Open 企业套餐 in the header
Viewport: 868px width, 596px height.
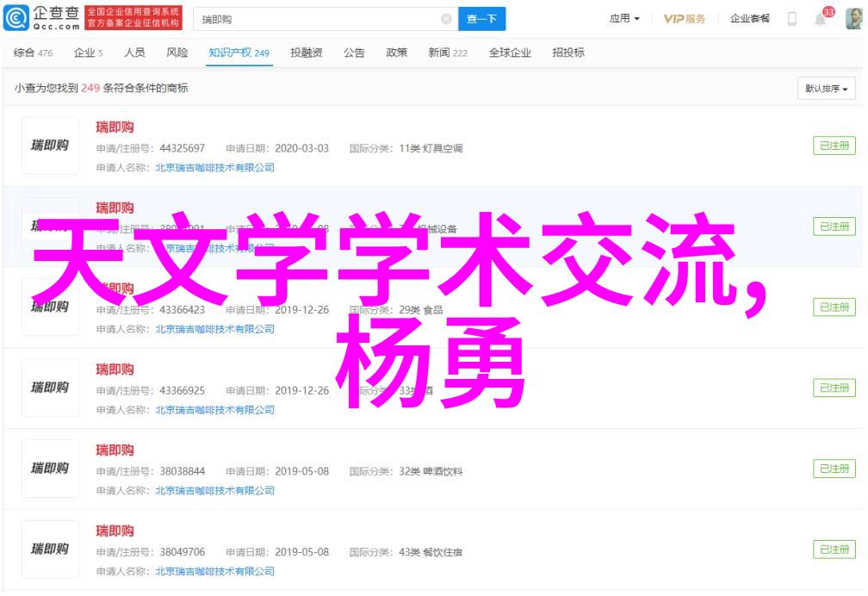coord(750,19)
